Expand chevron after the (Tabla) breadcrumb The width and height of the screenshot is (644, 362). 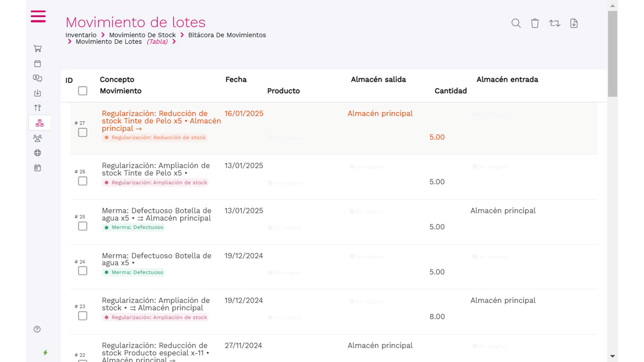click(x=174, y=42)
